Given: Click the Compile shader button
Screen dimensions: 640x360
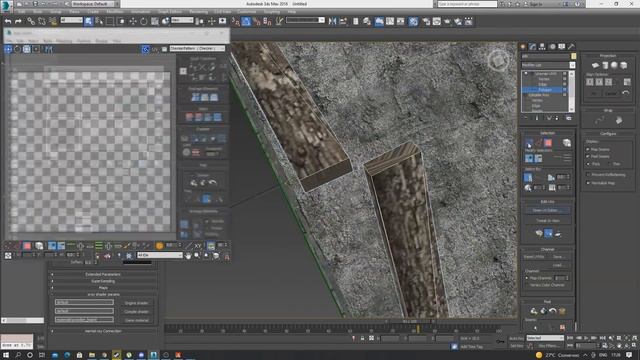Looking at the screenshot, I should 137,312.
